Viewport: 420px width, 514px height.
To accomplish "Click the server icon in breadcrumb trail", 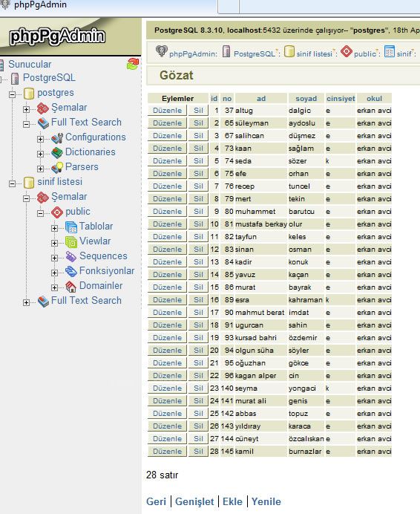I will [x=226, y=51].
